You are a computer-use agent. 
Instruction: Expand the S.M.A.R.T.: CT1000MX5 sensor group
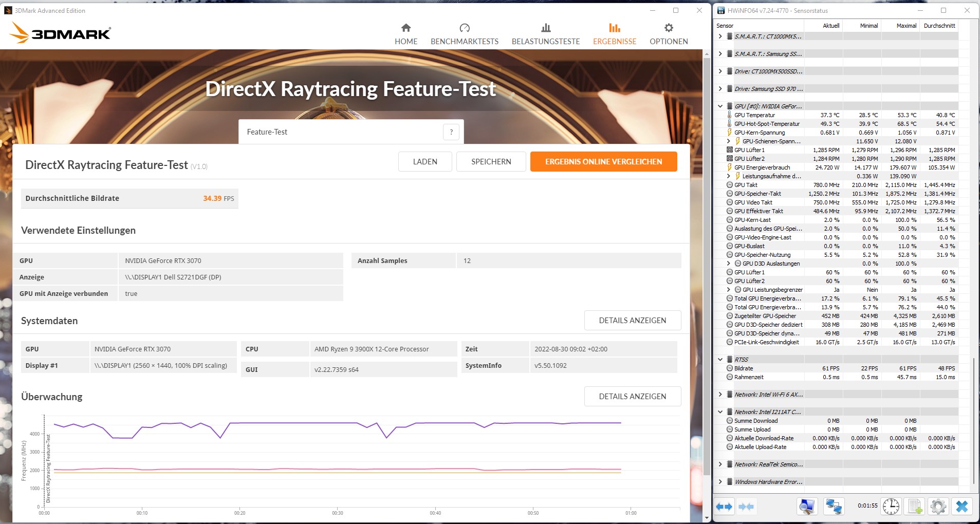click(x=720, y=36)
